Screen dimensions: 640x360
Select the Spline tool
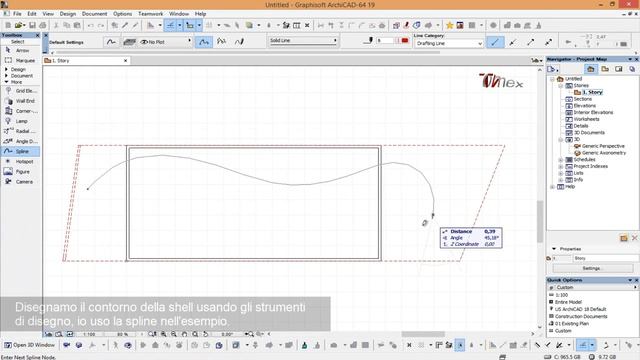[x=20, y=151]
